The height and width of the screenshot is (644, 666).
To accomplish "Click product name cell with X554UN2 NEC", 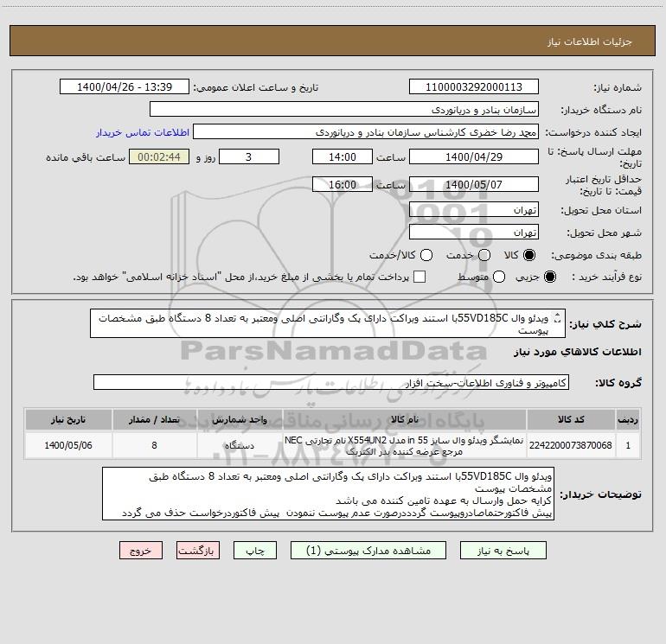I will (x=405, y=445).
